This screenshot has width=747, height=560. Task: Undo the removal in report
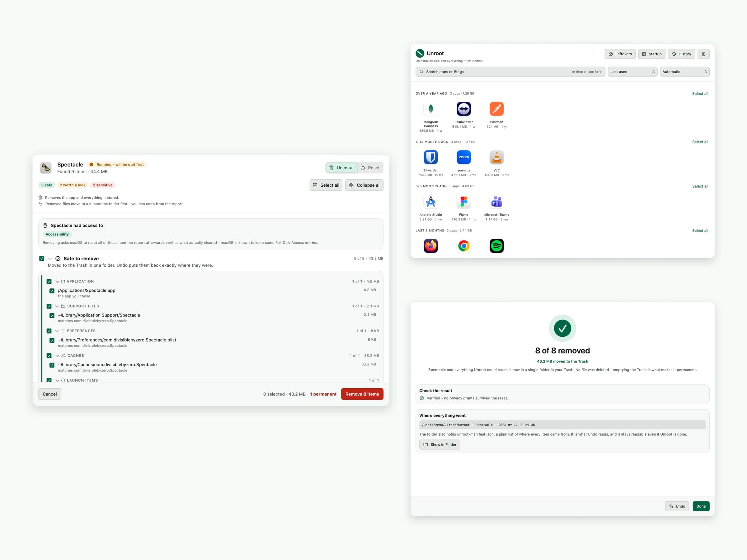click(677, 506)
